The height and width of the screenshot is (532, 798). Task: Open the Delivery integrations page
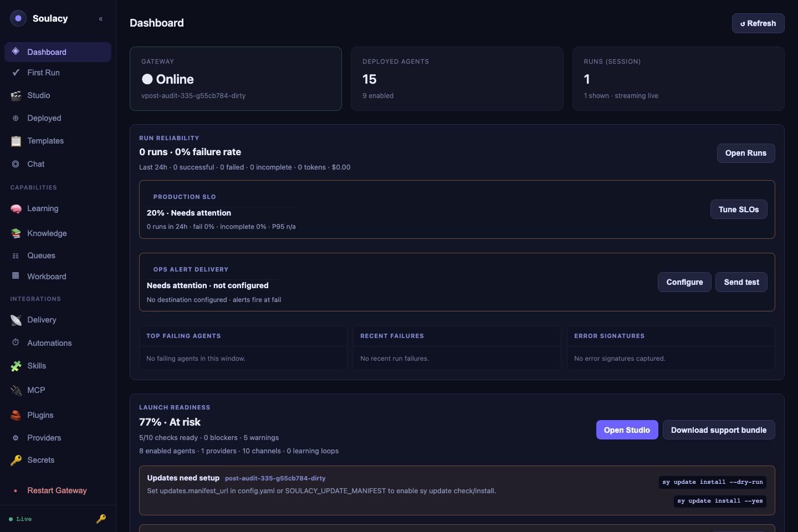point(58,320)
